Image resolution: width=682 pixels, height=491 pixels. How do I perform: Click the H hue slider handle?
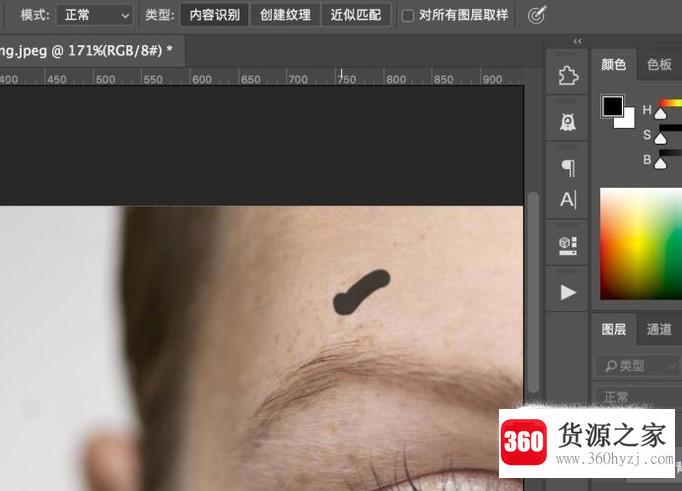661,114
